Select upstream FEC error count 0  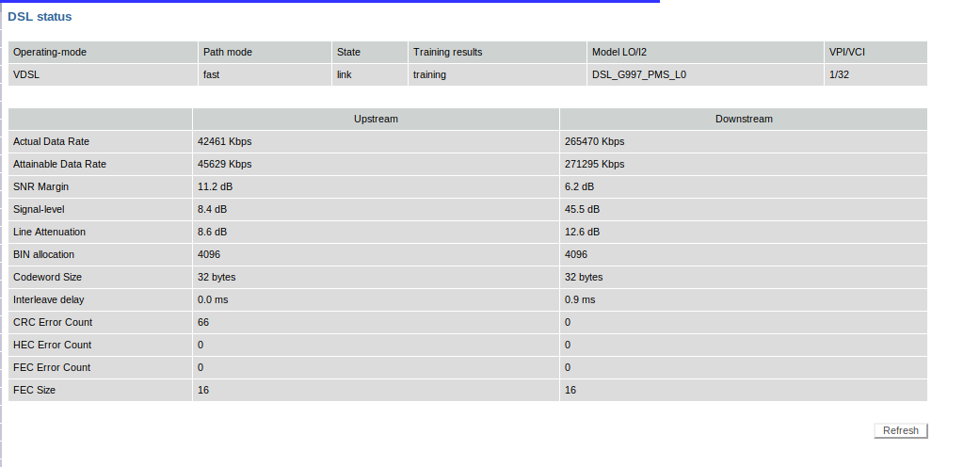[201, 366]
